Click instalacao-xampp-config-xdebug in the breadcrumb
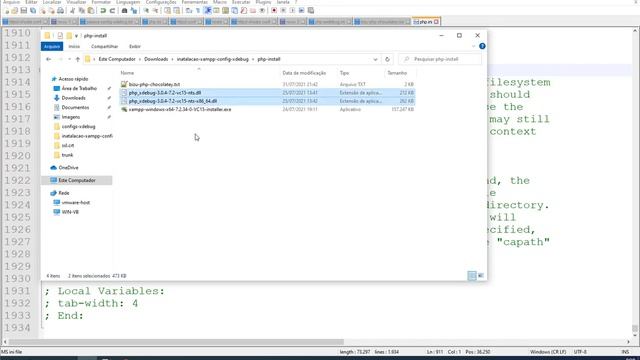The width and height of the screenshot is (640, 360). pyautogui.click(x=213, y=59)
